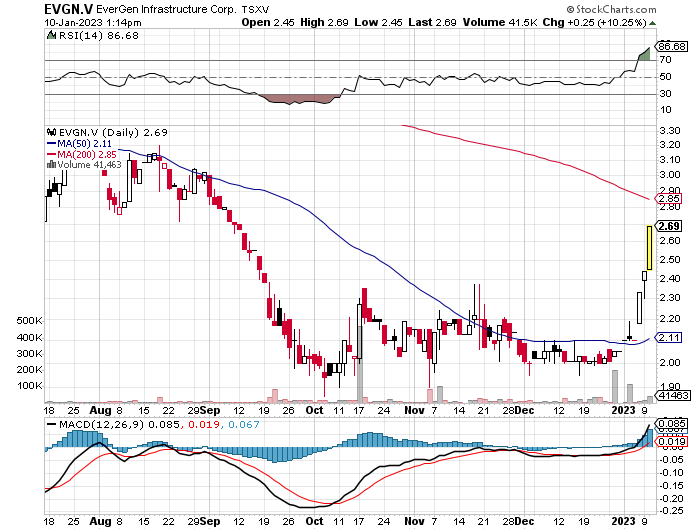
Task: Click the 2.85 MA(200) price tag
Action: 668,199
